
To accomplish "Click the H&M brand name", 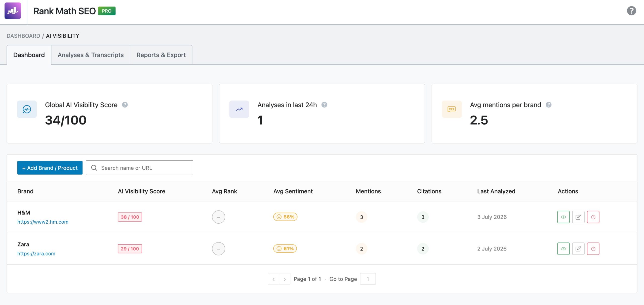I will click(24, 213).
